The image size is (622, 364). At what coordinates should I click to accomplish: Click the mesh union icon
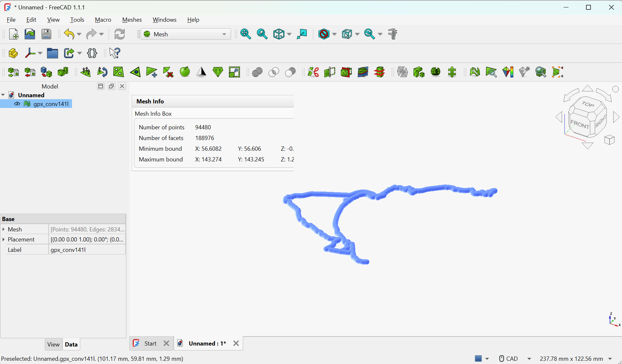[x=257, y=72]
